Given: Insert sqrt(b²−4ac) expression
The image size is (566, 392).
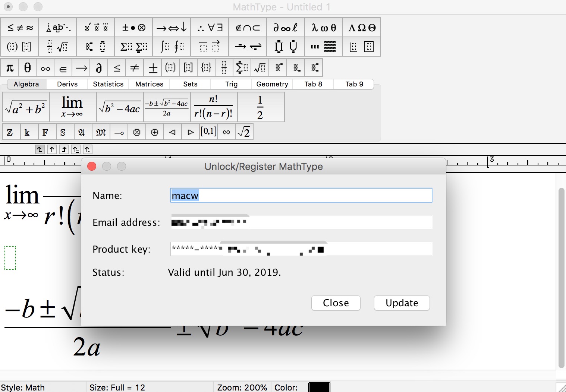Looking at the screenshot, I should 120,107.
